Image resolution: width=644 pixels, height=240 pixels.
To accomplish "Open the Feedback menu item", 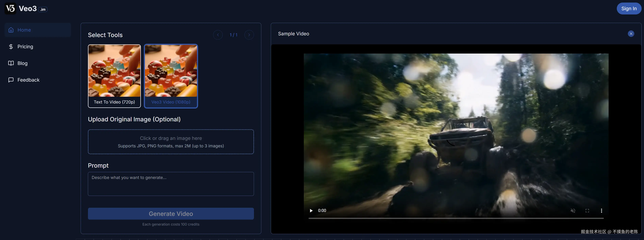I will point(28,80).
